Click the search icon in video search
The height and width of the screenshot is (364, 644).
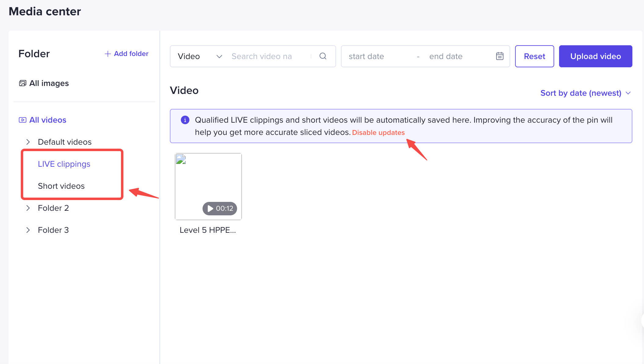click(x=324, y=56)
